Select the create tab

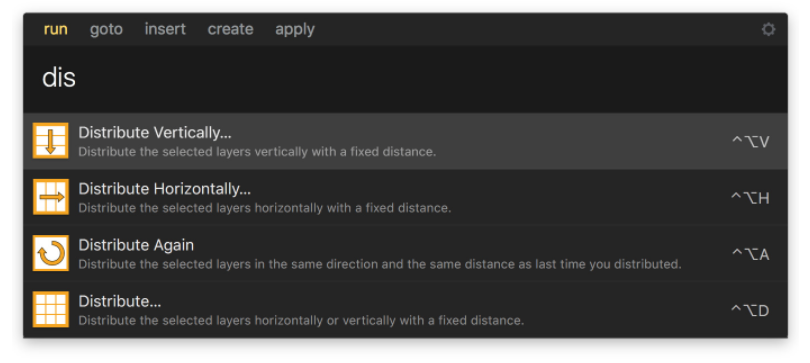coord(230,29)
